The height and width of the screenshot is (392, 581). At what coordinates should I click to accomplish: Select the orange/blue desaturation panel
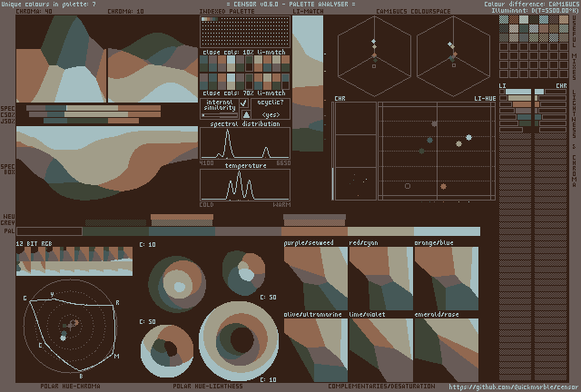[446, 277]
